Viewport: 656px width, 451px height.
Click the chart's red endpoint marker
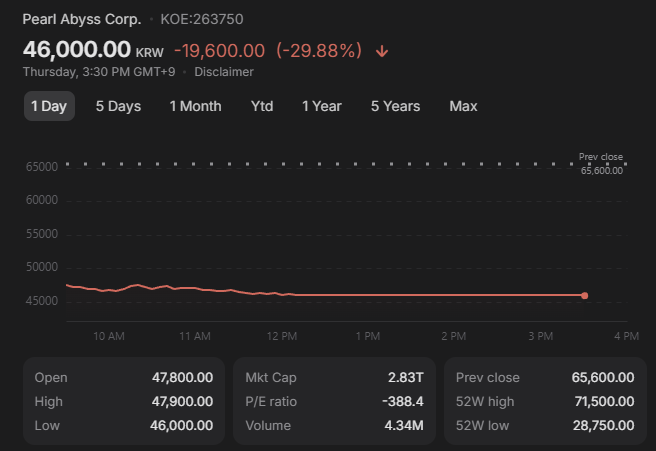coord(584,296)
